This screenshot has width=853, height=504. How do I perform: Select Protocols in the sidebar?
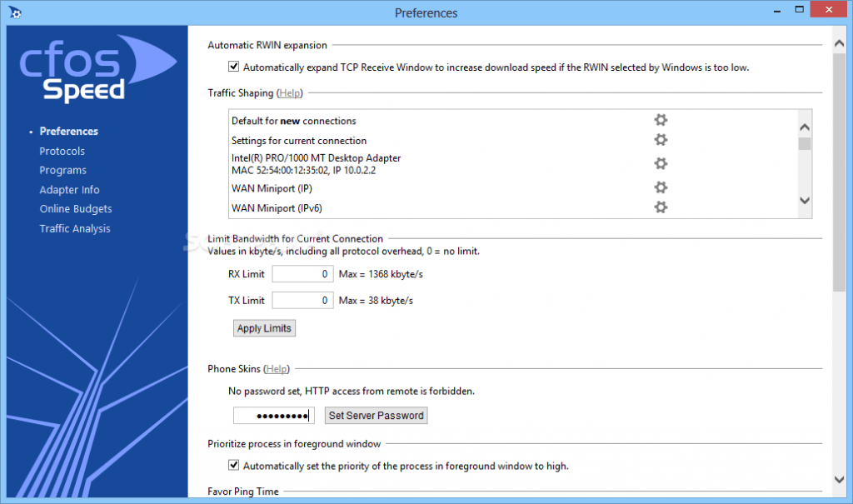click(62, 150)
